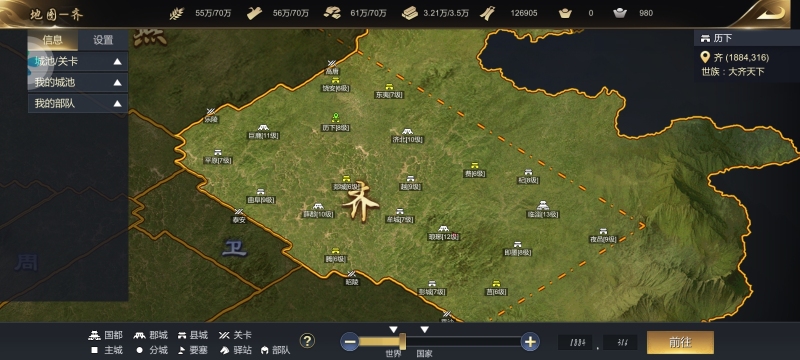Expand the 我的部队 section

click(x=78, y=103)
